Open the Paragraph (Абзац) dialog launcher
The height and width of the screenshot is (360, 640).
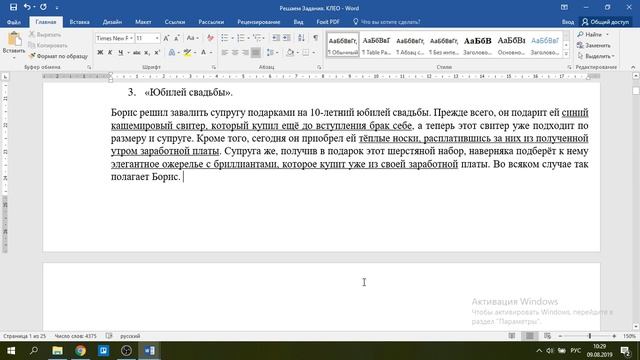[x=319, y=67]
